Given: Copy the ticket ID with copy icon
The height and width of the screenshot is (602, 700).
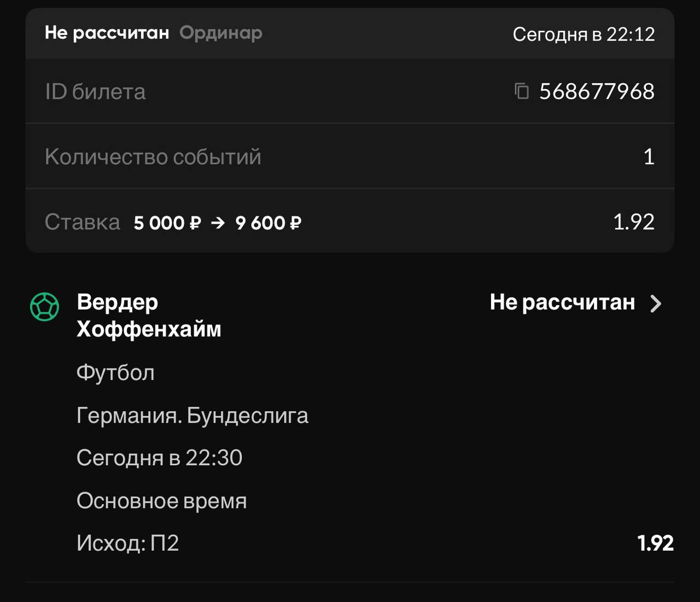Looking at the screenshot, I should 522,91.
